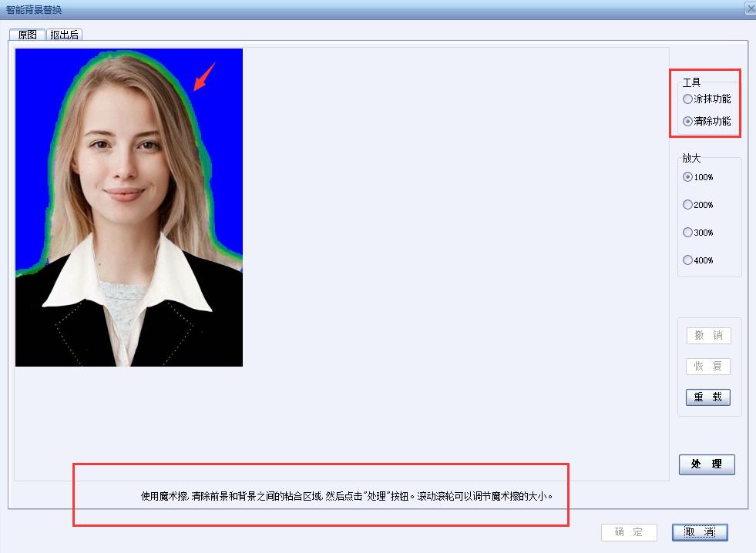Click the 处理 process button
This screenshot has height=553, width=756.
[707, 464]
